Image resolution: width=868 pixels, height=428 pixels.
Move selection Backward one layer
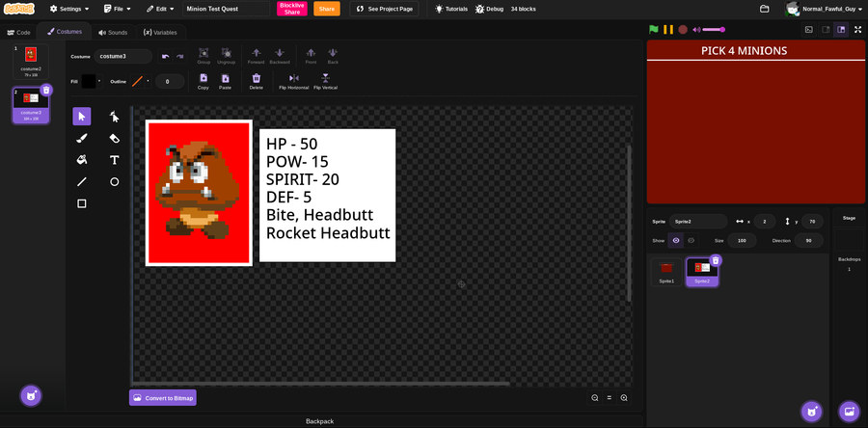[280, 56]
